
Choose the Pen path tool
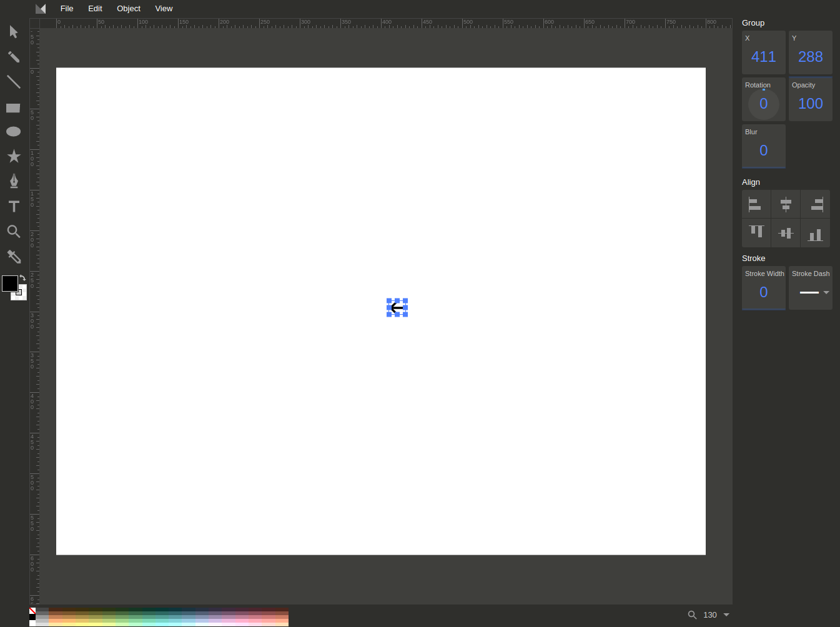(x=13, y=181)
